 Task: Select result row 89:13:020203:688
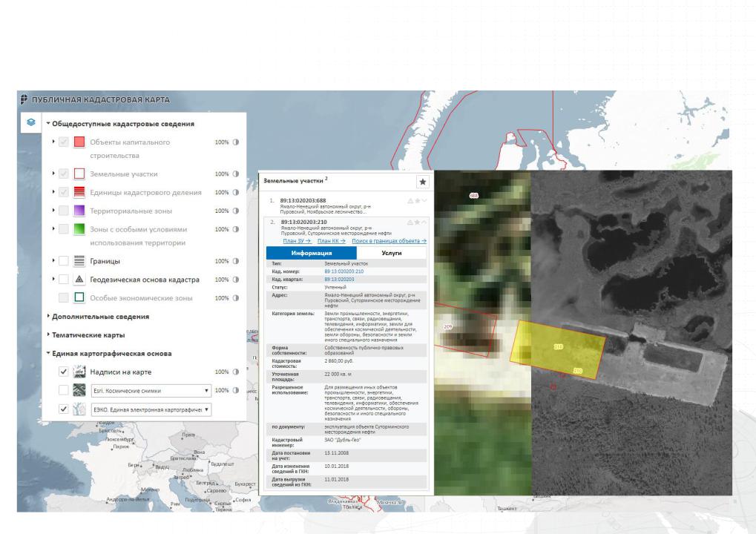coord(346,205)
